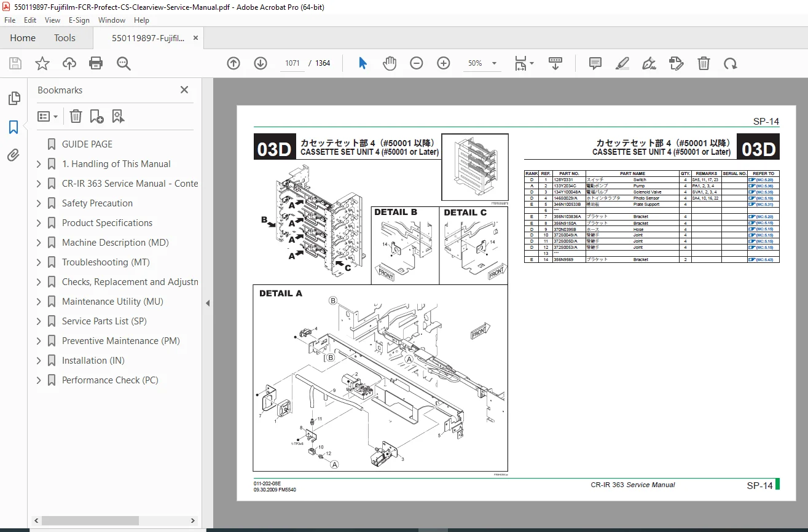Viewport: 808px width, 532px height.
Task: Rotate the page with the circular arrow icon
Action: point(730,63)
